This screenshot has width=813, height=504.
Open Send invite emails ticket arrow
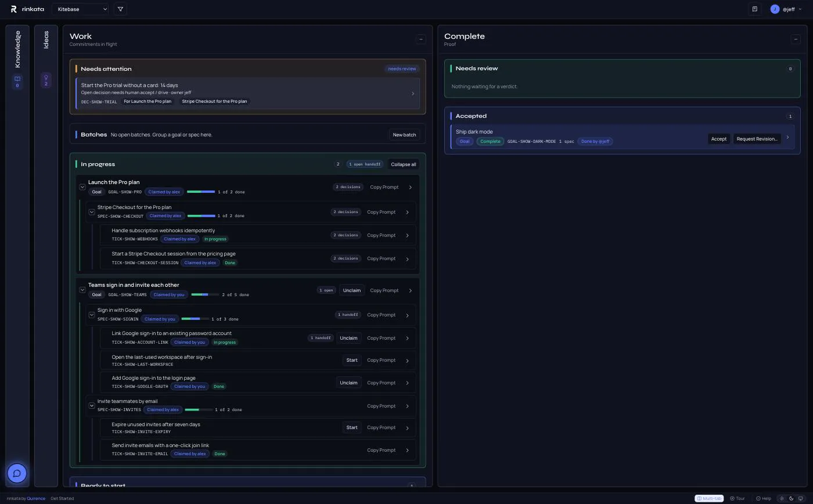point(407,451)
